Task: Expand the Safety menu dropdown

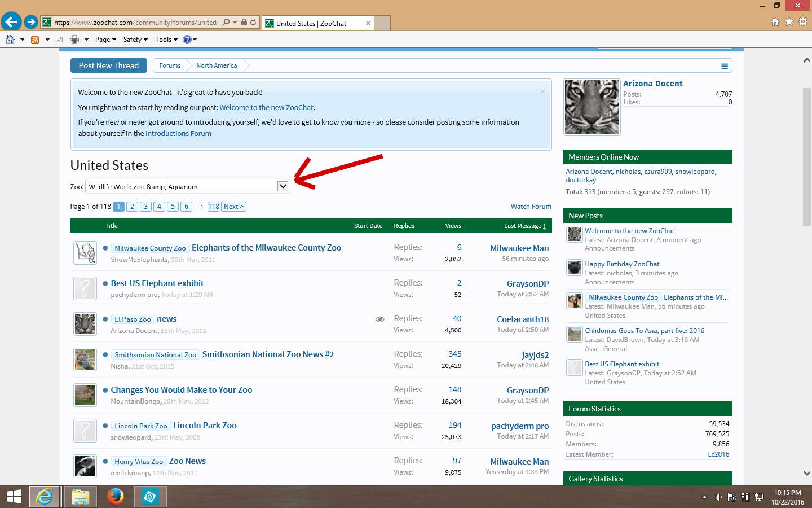Action: 135,40
